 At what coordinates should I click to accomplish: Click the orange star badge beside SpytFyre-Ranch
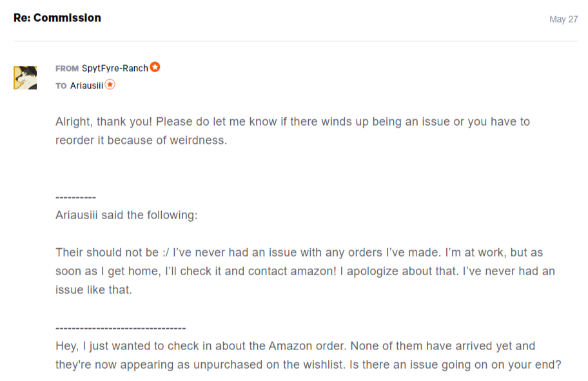click(155, 67)
